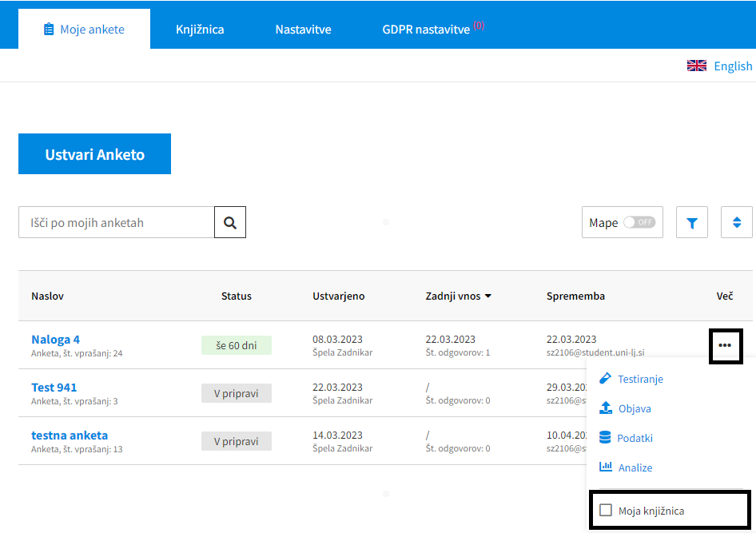The width and height of the screenshot is (756, 533).
Task: Switch to the Nastavitve tab
Action: click(303, 30)
